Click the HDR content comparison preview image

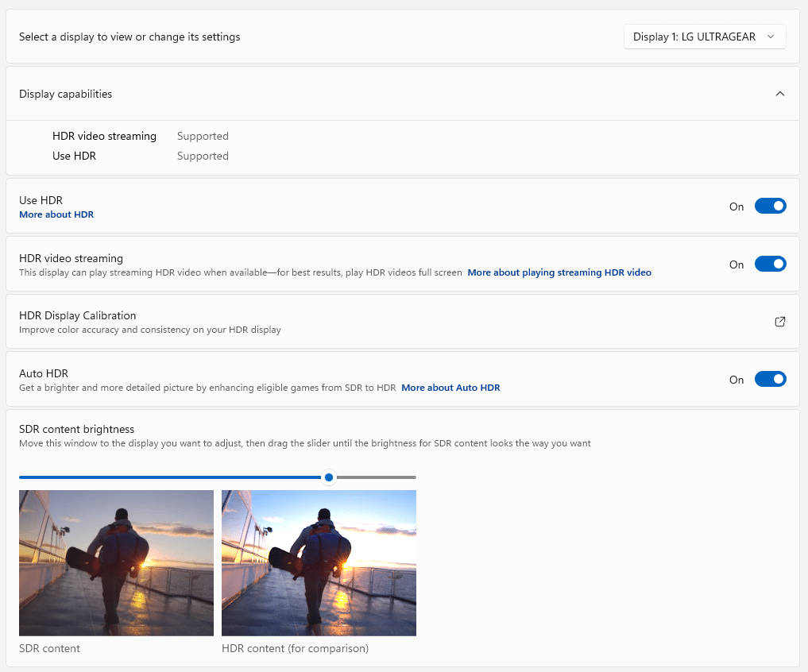(319, 562)
